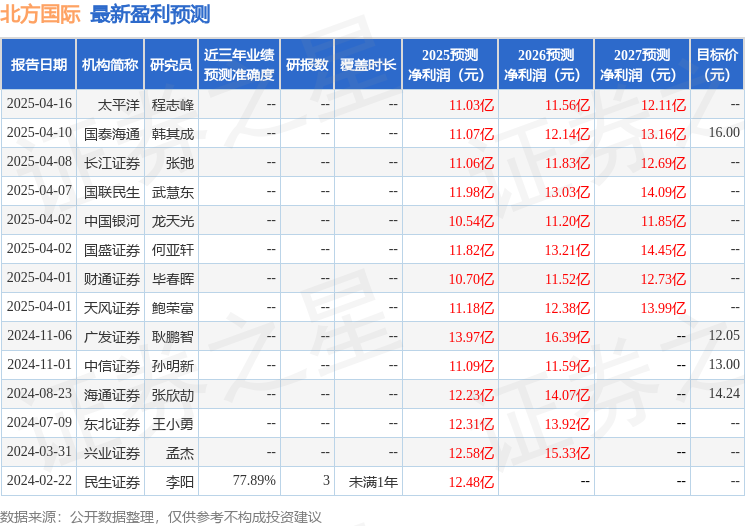This screenshot has height=526, width=745.
Task: Select the 2027预测净利润 column header
Action: point(642,65)
